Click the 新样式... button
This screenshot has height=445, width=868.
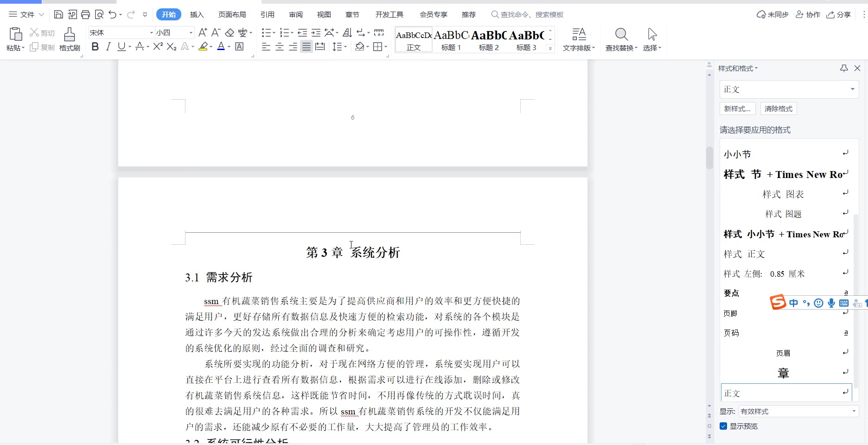737,109
